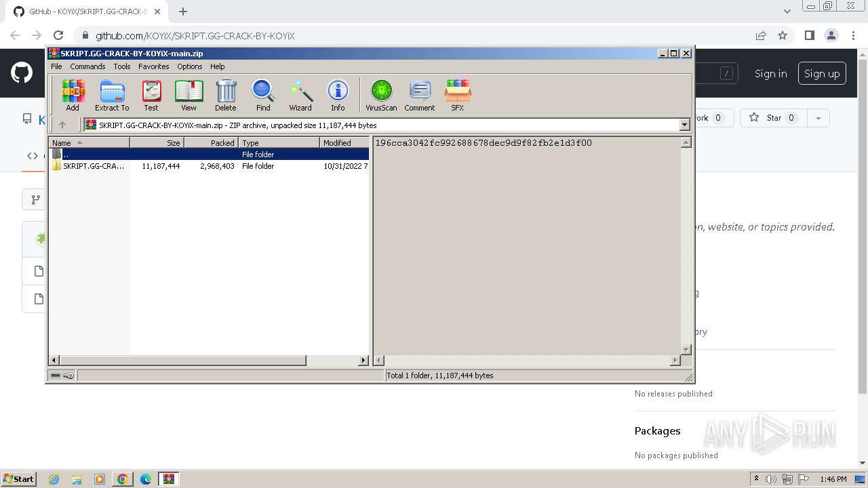
Task: Start VirusScan on the archive
Action: 381,95
